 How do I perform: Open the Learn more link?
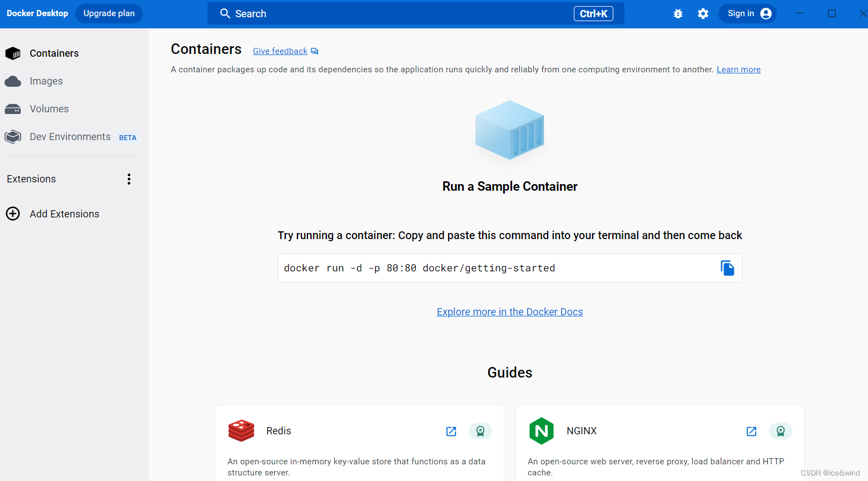738,70
